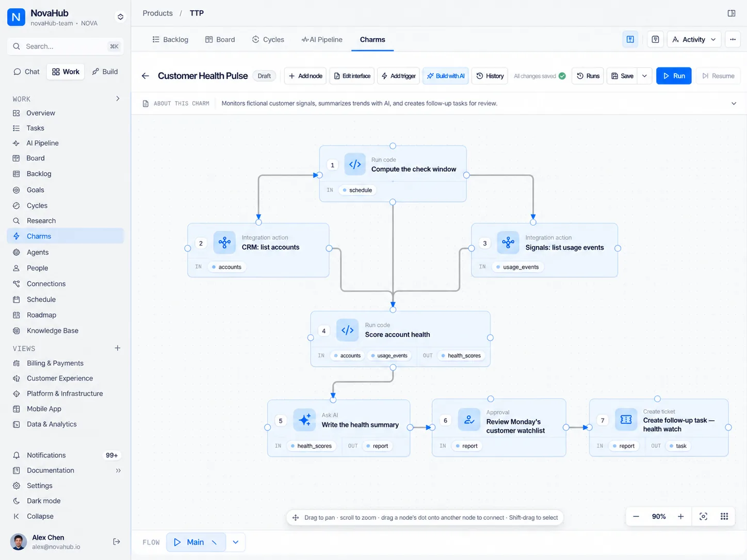The width and height of the screenshot is (747, 560).
Task: Open the Backlog tab
Action: pyautogui.click(x=170, y=40)
